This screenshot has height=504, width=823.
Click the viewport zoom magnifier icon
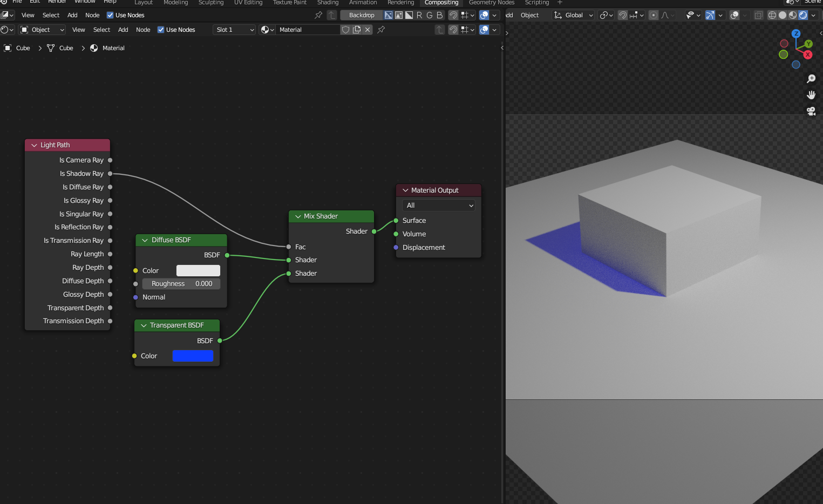tap(811, 79)
